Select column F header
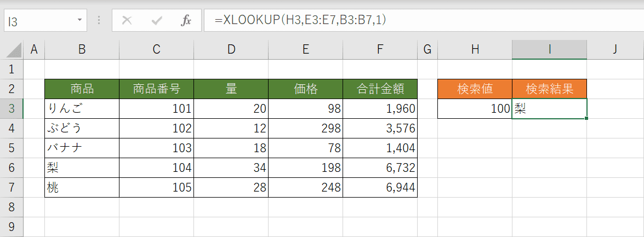 point(380,50)
